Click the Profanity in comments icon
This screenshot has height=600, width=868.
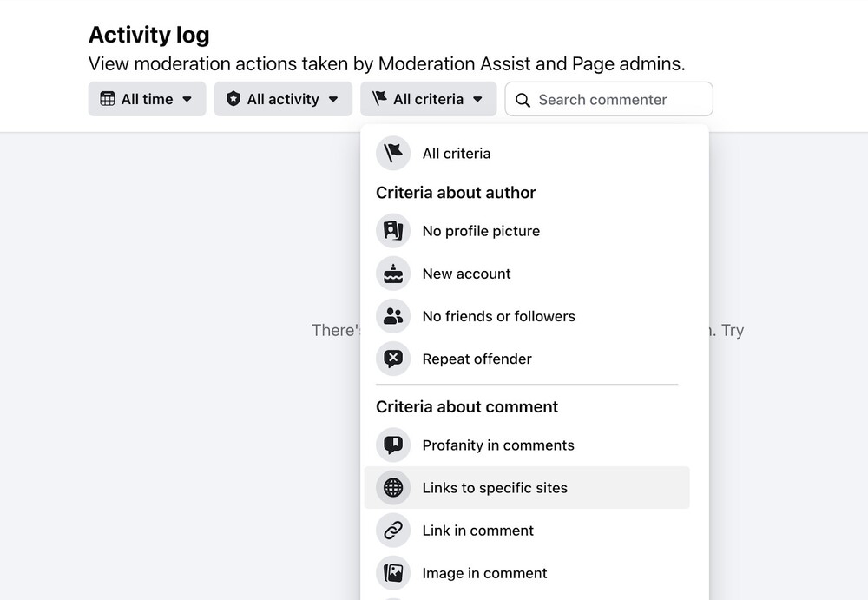[x=393, y=445]
